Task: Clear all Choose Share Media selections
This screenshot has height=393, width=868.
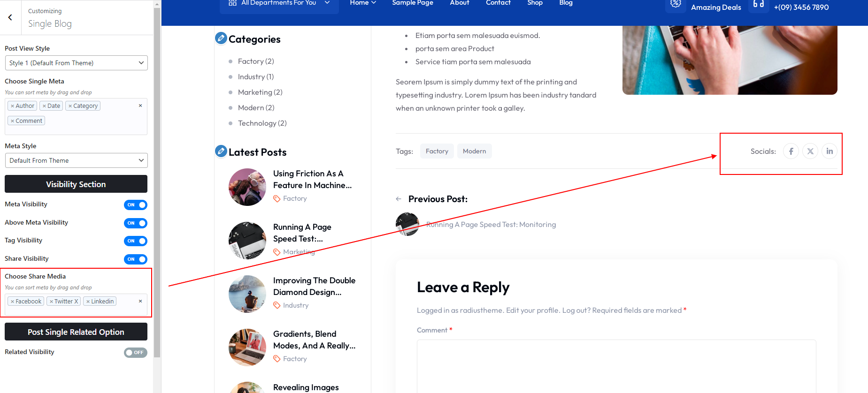Action: tap(140, 301)
